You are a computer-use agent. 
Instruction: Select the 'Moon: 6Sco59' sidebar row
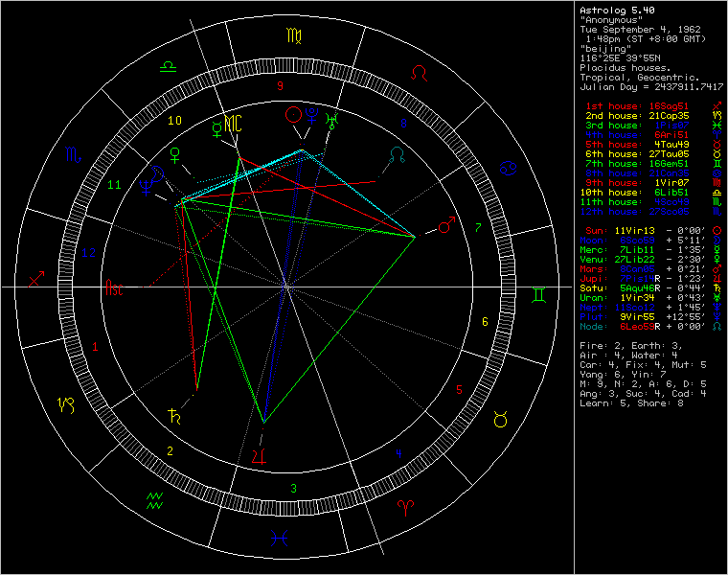[651, 241]
